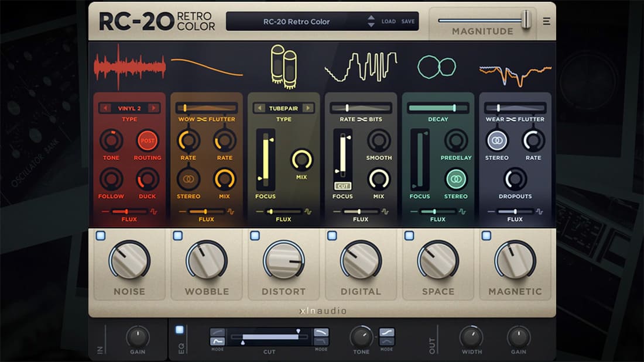Toggle the EQ section power checkbox
This screenshot has height=362, width=644.
[x=180, y=330]
